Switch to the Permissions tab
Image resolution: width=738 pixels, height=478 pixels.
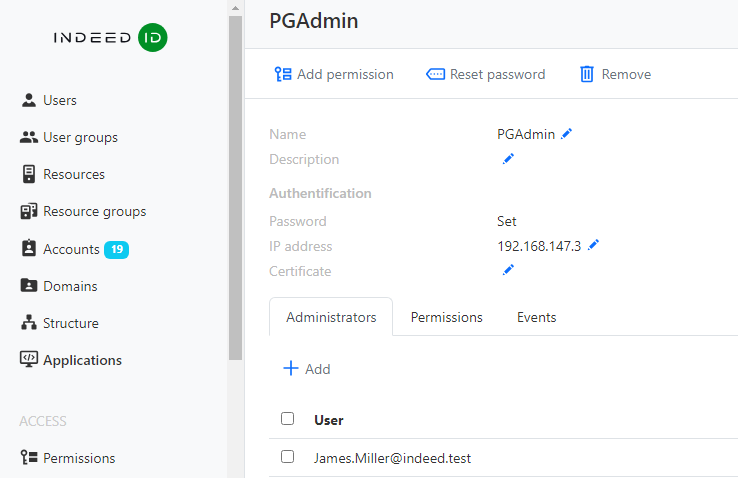click(446, 317)
